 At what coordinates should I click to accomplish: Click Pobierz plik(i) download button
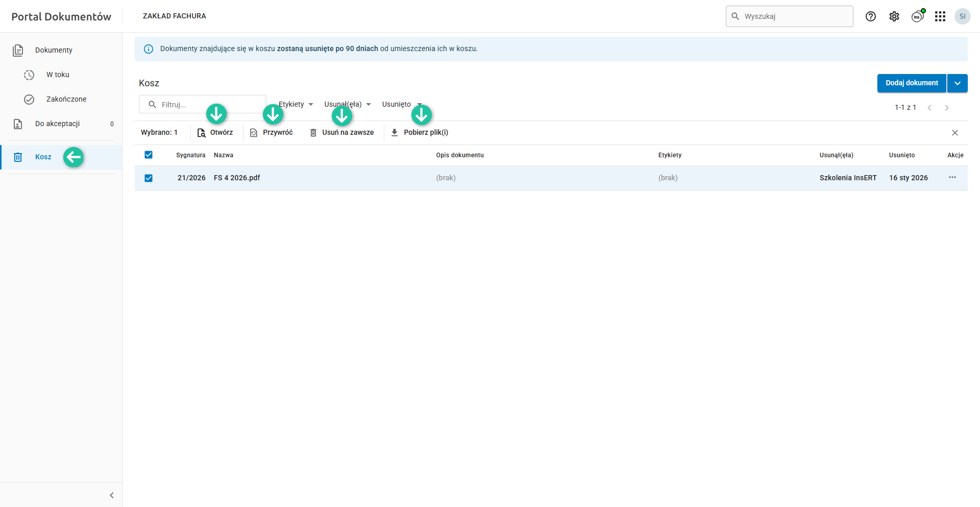(420, 133)
